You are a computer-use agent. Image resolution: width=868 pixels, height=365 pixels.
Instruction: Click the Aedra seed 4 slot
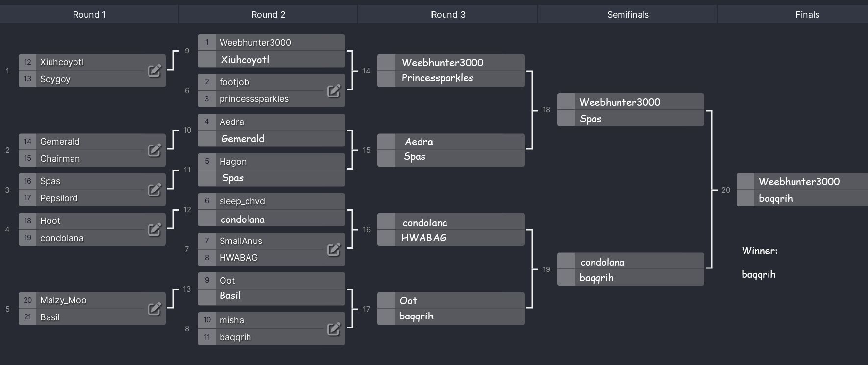[271, 122]
